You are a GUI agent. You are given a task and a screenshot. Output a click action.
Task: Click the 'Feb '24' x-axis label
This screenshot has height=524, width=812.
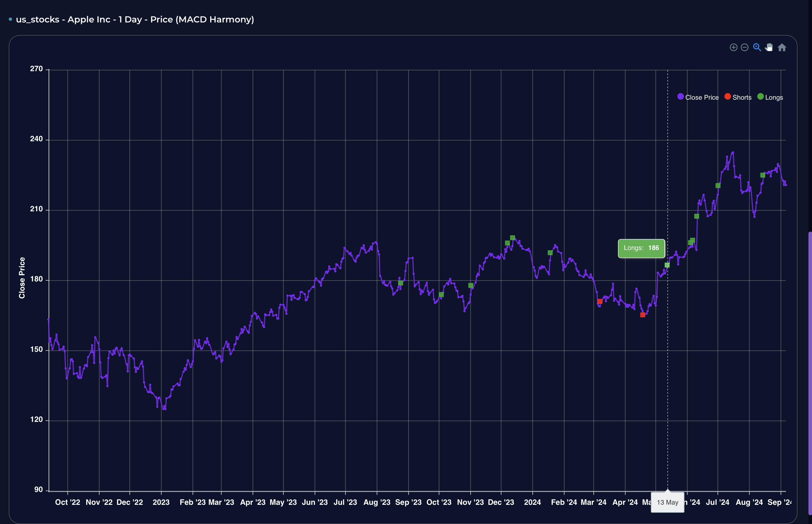coord(564,502)
